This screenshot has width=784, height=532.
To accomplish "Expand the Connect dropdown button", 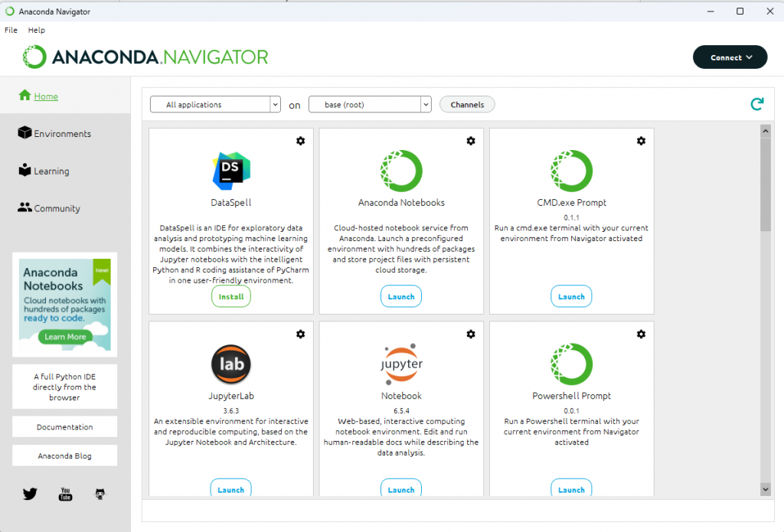I will point(730,57).
